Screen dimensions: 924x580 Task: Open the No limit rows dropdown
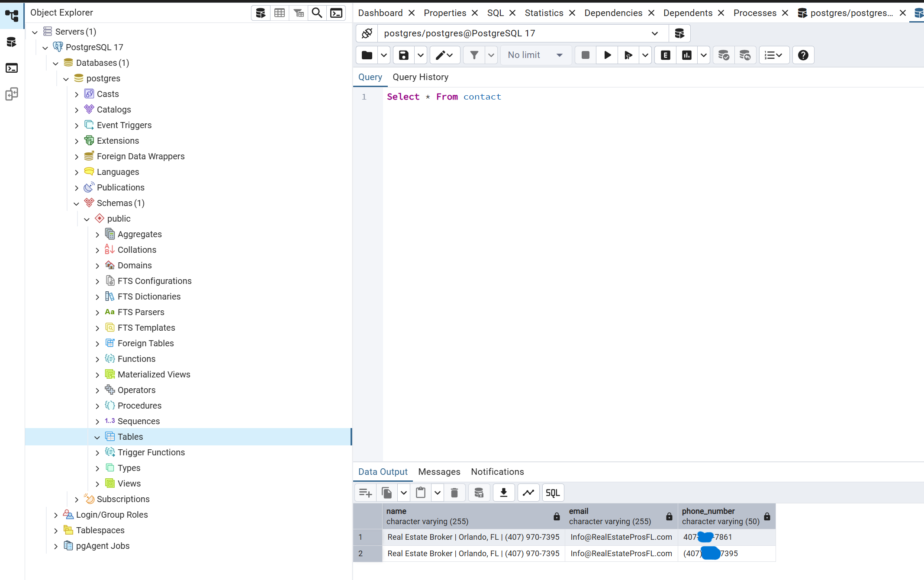(535, 55)
